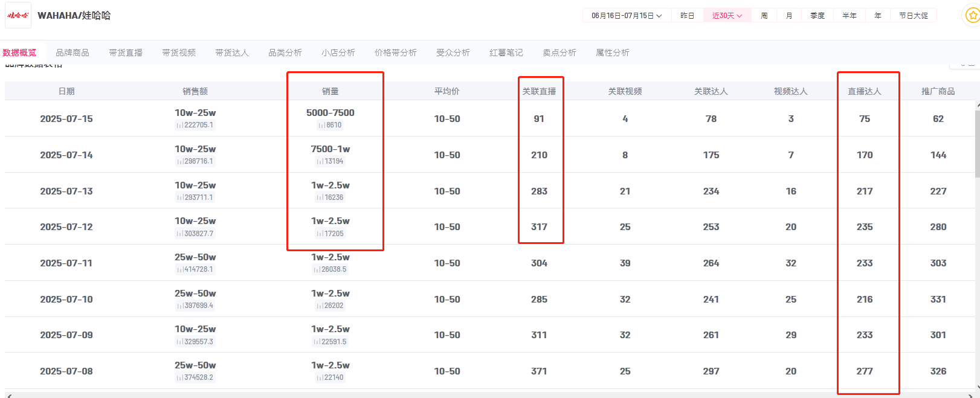
Task: Click the horizontal scrollbar at table bottom
Action: pyautogui.click(x=483, y=395)
